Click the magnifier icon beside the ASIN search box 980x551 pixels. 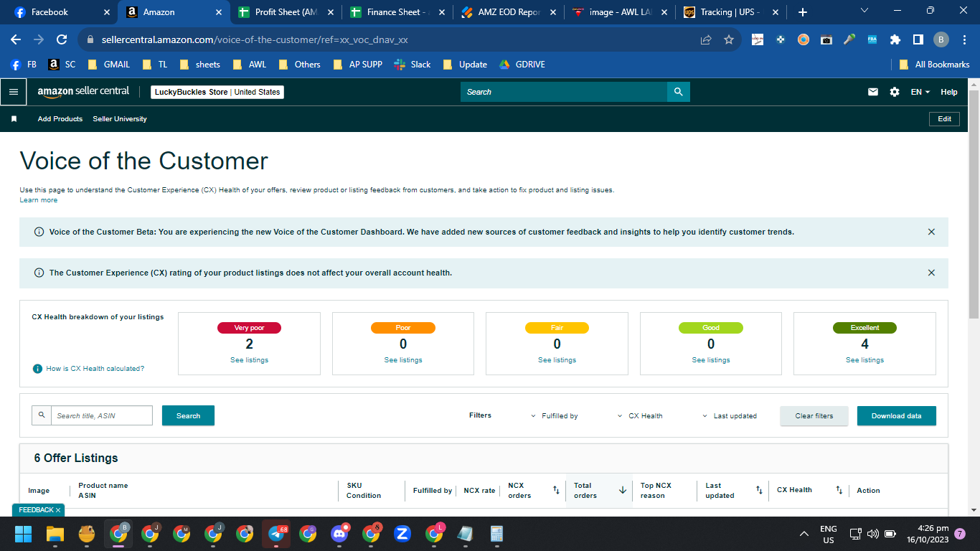coord(42,415)
